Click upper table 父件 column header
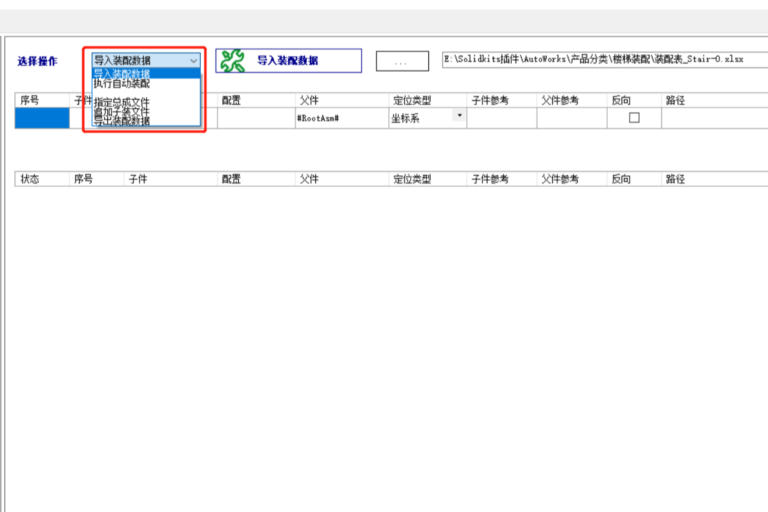 pyautogui.click(x=342, y=100)
